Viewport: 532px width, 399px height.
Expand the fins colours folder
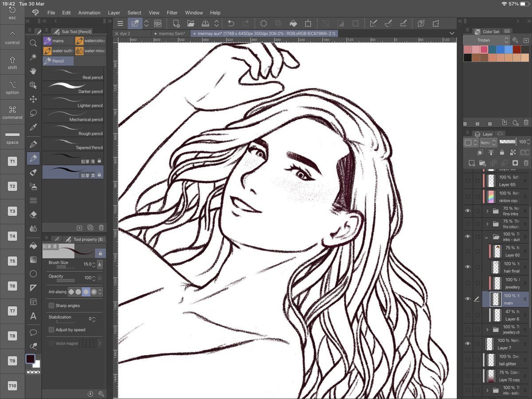click(487, 224)
